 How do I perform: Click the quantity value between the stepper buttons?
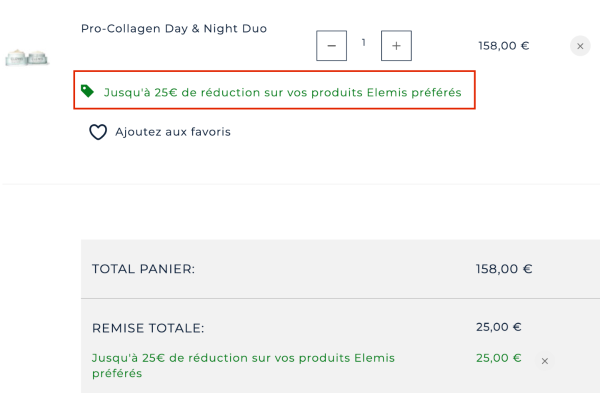pyautogui.click(x=364, y=42)
